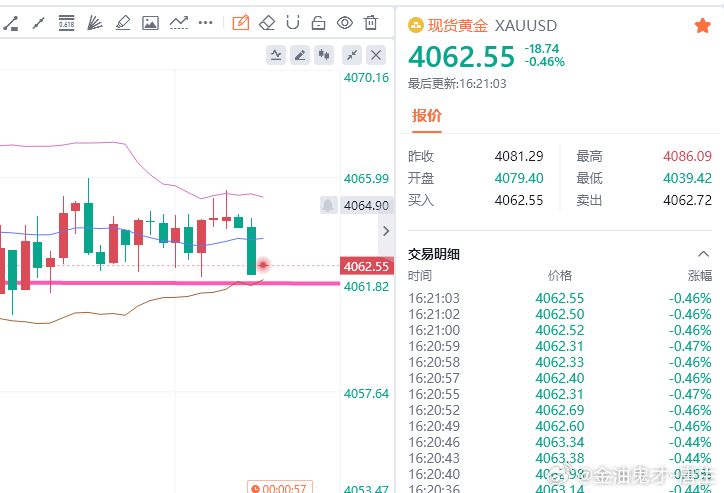The height and width of the screenshot is (493, 724).
Task: Click the 4062.55 current price label on axis
Action: point(367,266)
